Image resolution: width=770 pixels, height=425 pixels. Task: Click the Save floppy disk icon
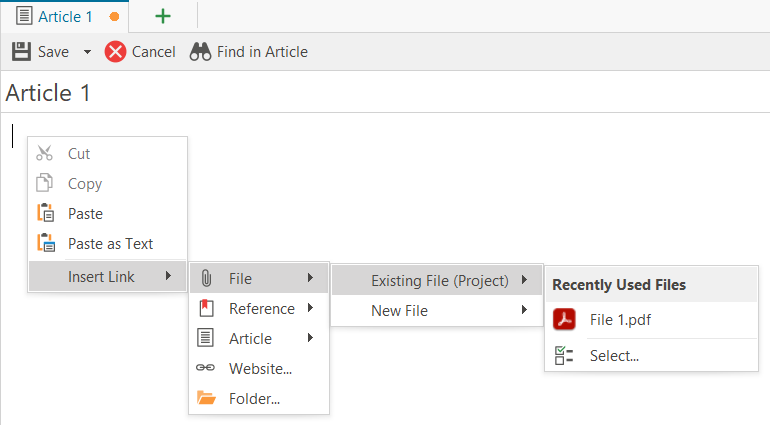click(x=21, y=51)
